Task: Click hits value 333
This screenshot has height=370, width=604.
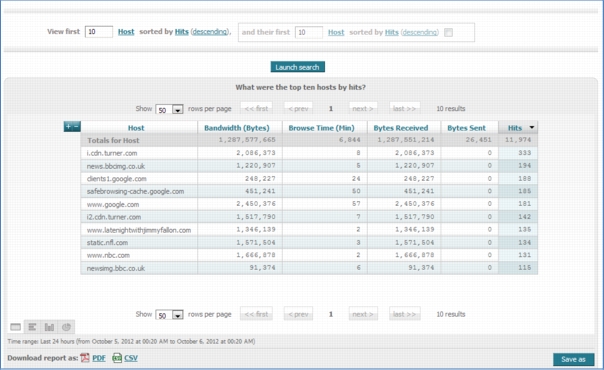Action: point(525,153)
